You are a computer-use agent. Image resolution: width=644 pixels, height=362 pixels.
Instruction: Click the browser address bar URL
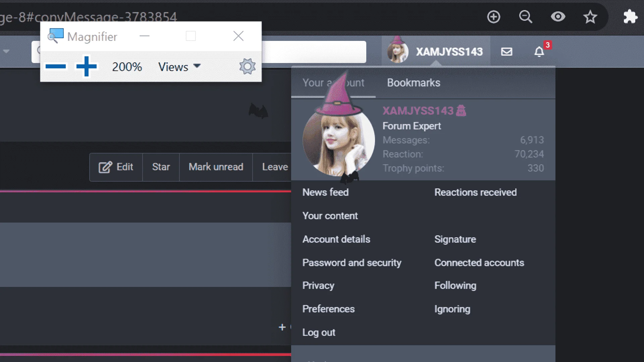point(89,17)
